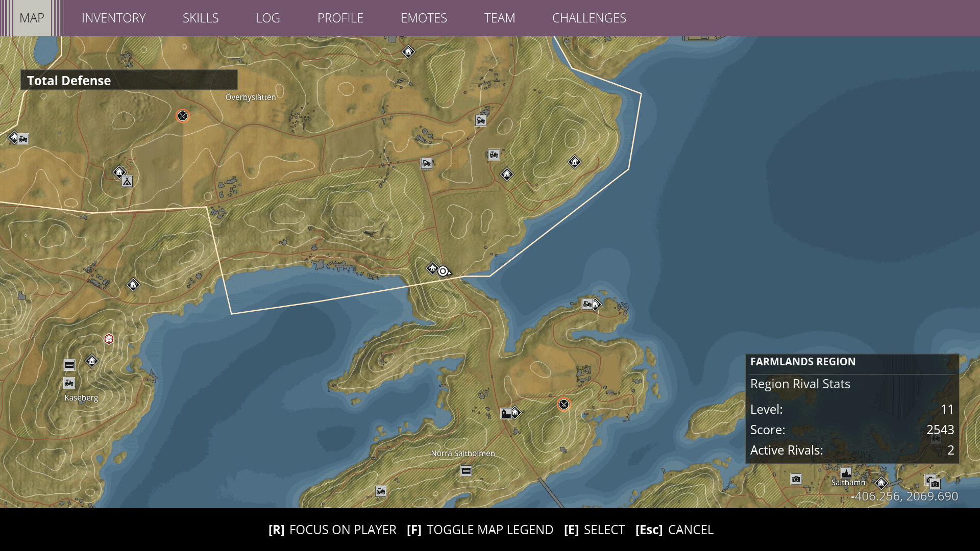Select safehouse icon beside player marker
980x551 pixels.
point(432,268)
